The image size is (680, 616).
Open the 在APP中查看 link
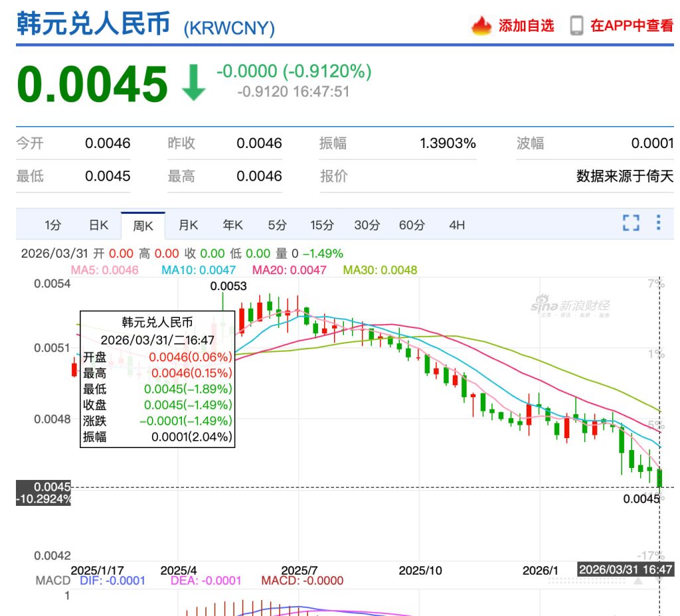[x=632, y=26]
